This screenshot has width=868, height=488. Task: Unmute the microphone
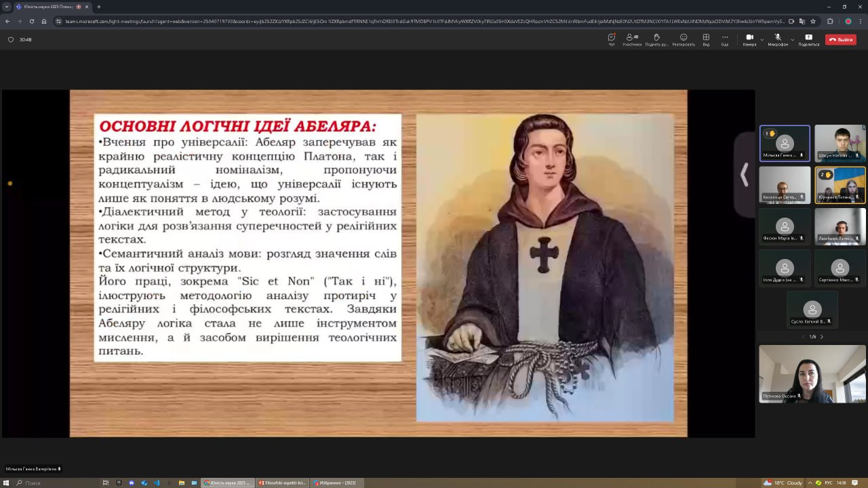[x=778, y=39]
